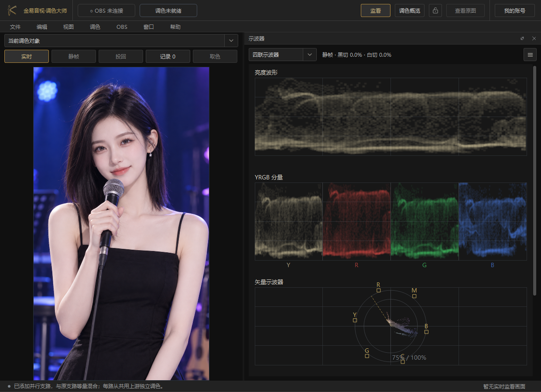Image resolution: width=541 pixels, height=392 pixels.
Task: Click the 亮度波形 waveform graph
Action: [390, 117]
